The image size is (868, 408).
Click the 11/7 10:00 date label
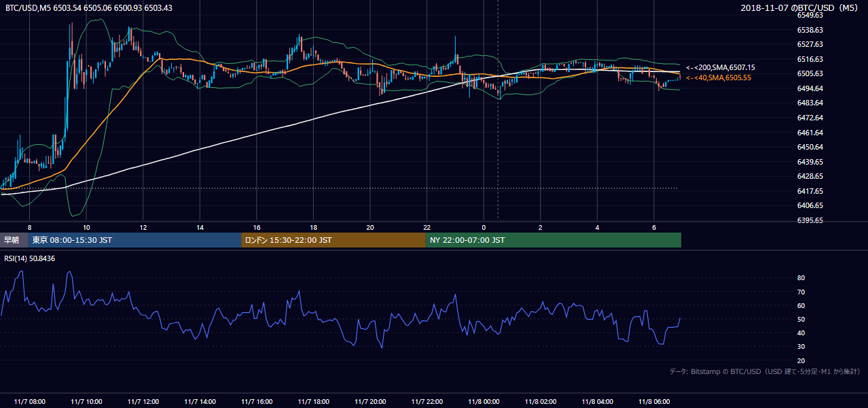[86, 401]
